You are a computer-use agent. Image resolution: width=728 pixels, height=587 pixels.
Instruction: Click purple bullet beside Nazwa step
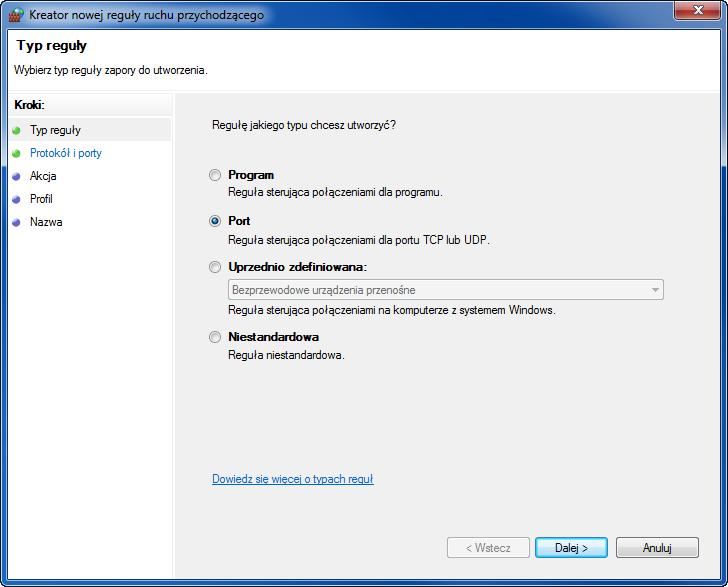click(16, 222)
